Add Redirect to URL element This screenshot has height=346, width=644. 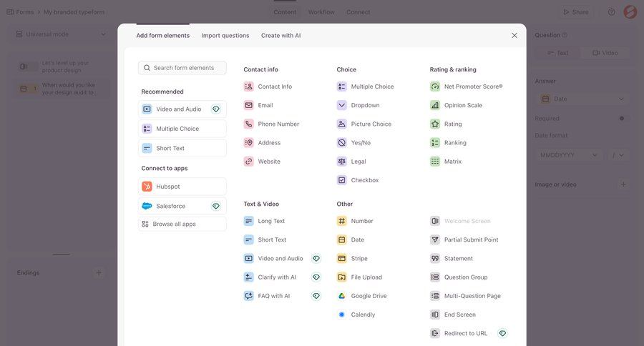pos(459,333)
